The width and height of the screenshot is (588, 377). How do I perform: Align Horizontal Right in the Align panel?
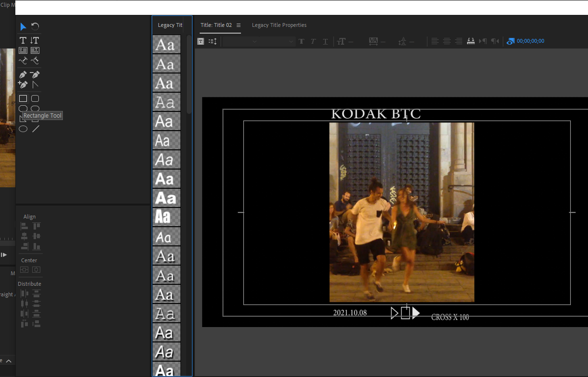[x=24, y=246]
